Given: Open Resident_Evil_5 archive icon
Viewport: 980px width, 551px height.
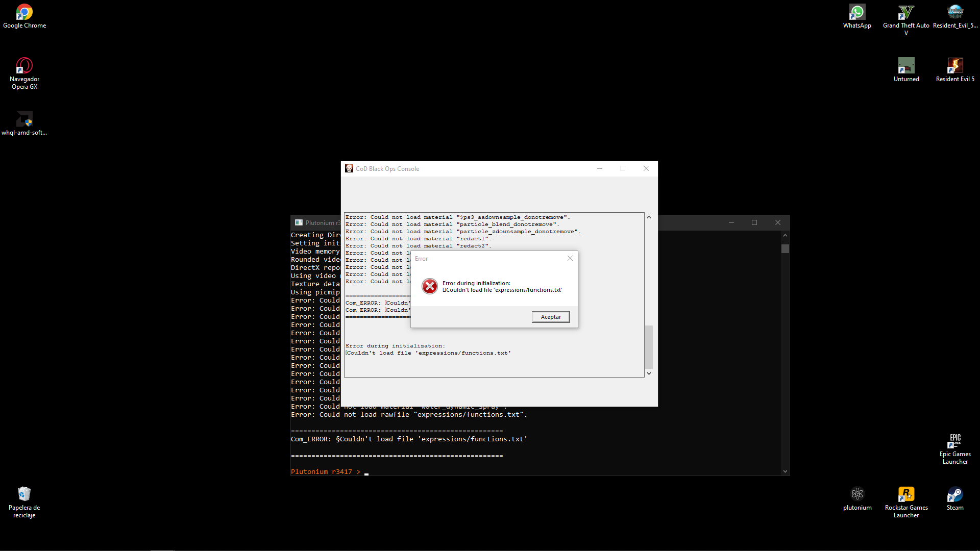Looking at the screenshot, I should pyautogui.click(x=955, y=16).
